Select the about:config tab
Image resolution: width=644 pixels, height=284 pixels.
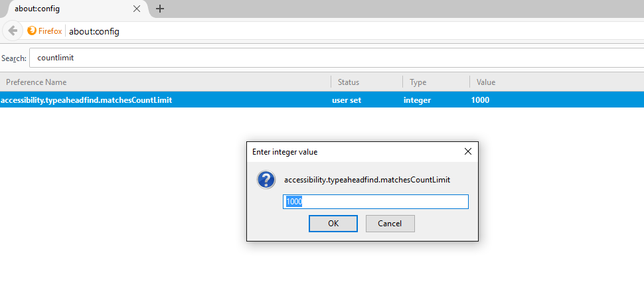click(x=66, y=9)
